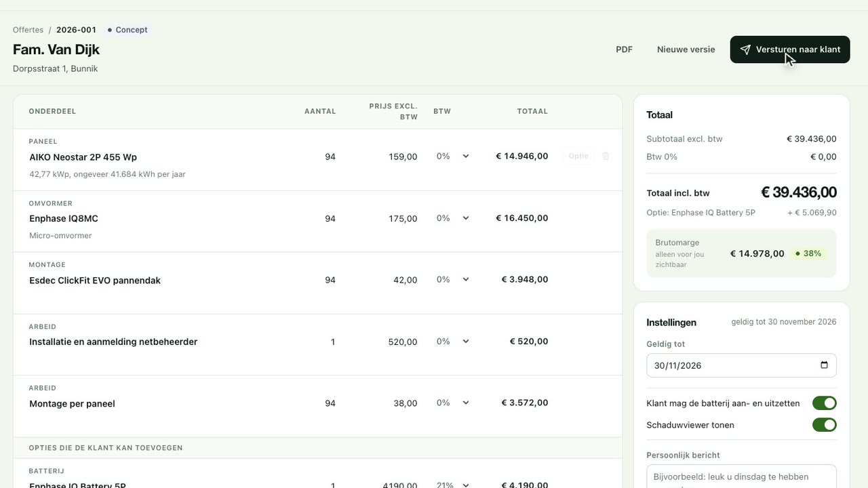
Task: Click the AIKO Neostar 2P 455 Wp name
Action: pyautogui.click(x=83, y=157)
